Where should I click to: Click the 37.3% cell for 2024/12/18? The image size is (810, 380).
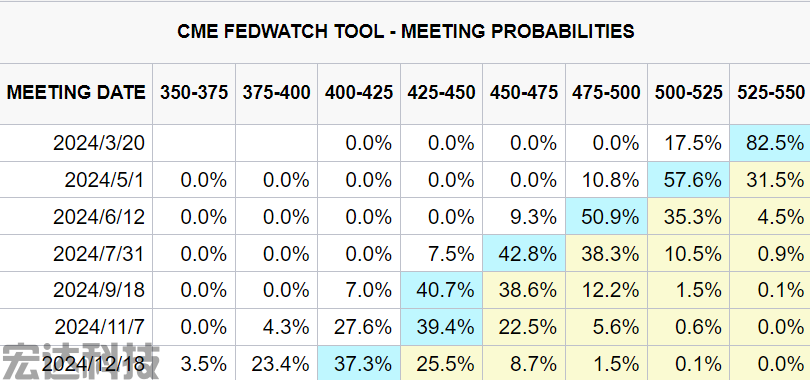coord(359,363)
